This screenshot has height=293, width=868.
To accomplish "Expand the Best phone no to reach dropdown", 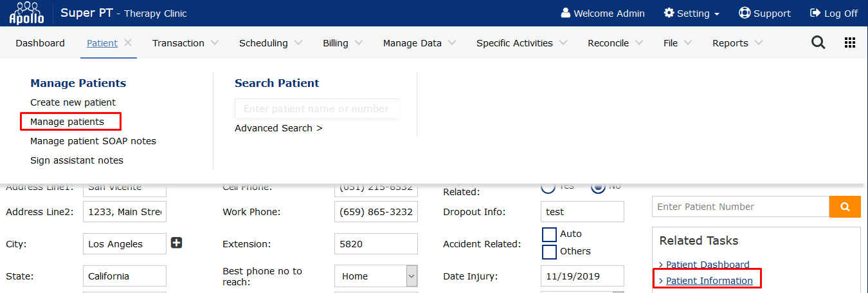I will [x=411, y=276].
